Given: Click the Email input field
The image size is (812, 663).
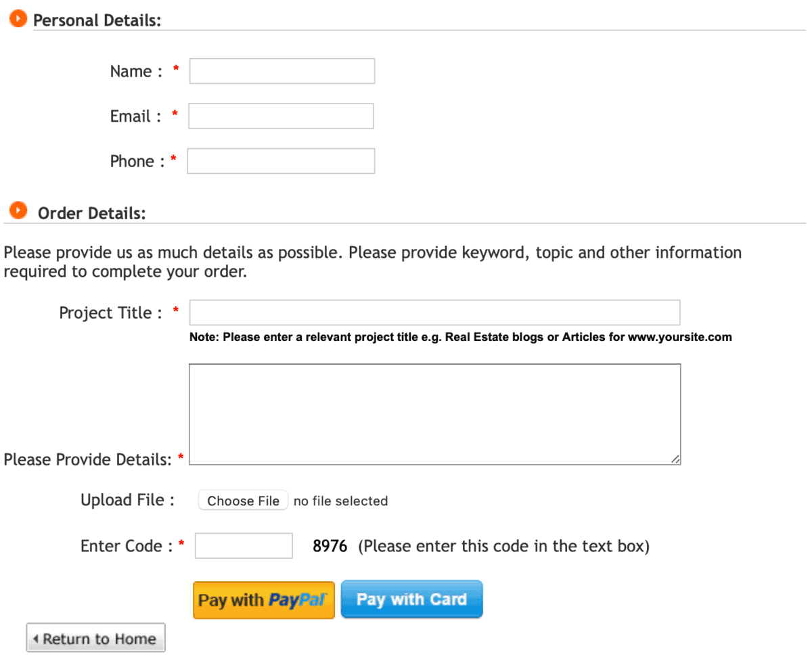Looking at the screenshot, I should tap(281, 116).
